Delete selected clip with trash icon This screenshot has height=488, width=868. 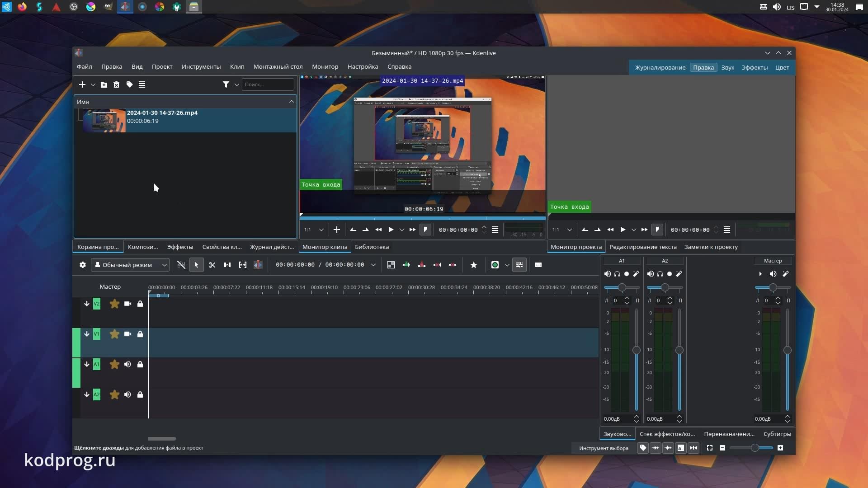tap(116, 84)
